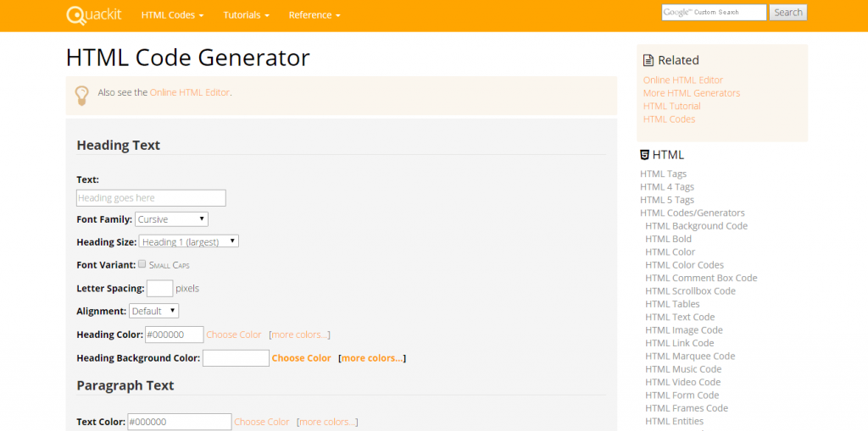The image size is (868, 431).
Task: Click the Search button
Action: pyautogui.click(x=787, y=13)
